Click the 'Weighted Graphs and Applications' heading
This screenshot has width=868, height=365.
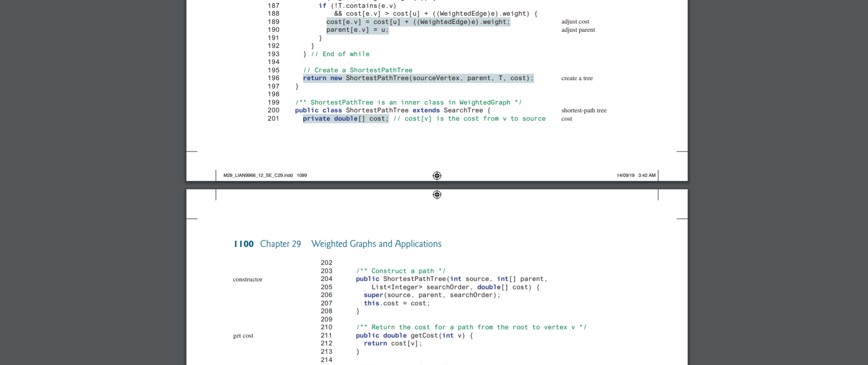(x=376, y=244)
